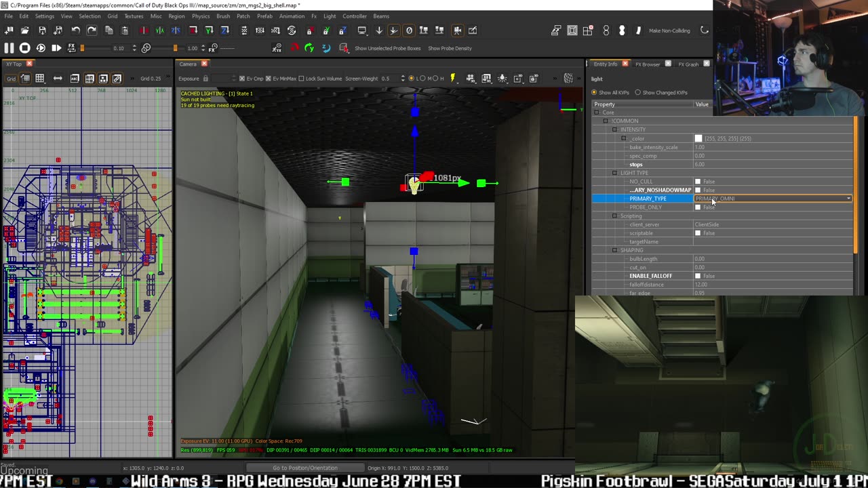Toggle the ENABLE_FALLOFF checkbox
Screen dimensions: 868x488
pyautogui.click(x=698, y=276)
